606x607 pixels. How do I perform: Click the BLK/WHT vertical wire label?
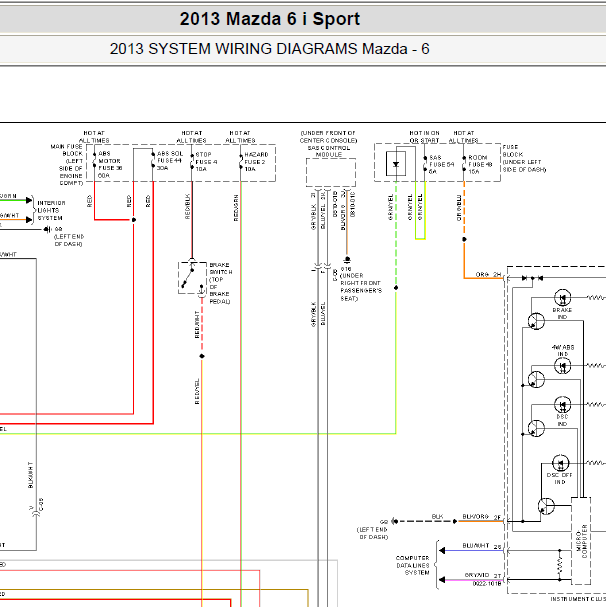click(30, 475)
